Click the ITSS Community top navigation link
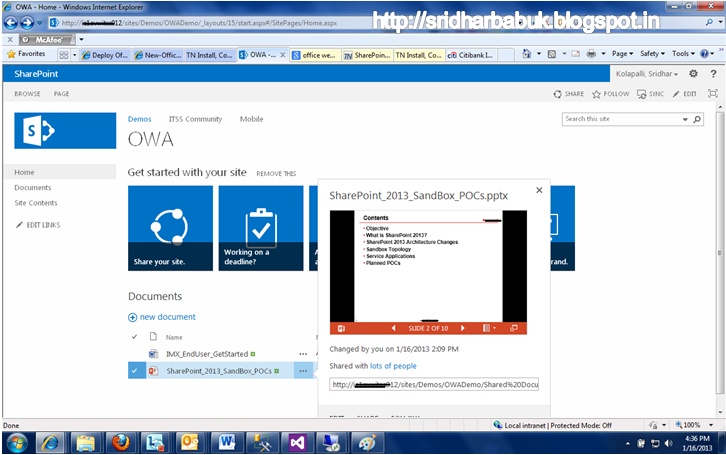This screenshot has width=726, height=455. pyautogui.click(x=195, y=119)
